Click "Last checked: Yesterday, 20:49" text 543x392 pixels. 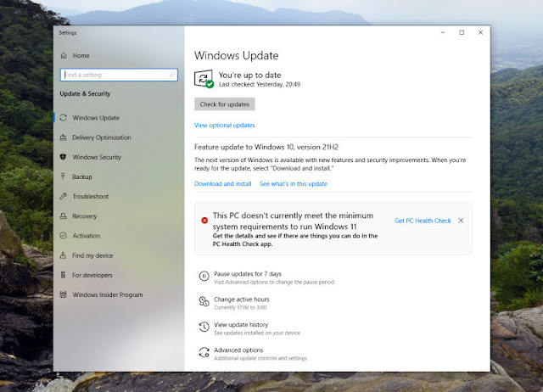point(260,85)
